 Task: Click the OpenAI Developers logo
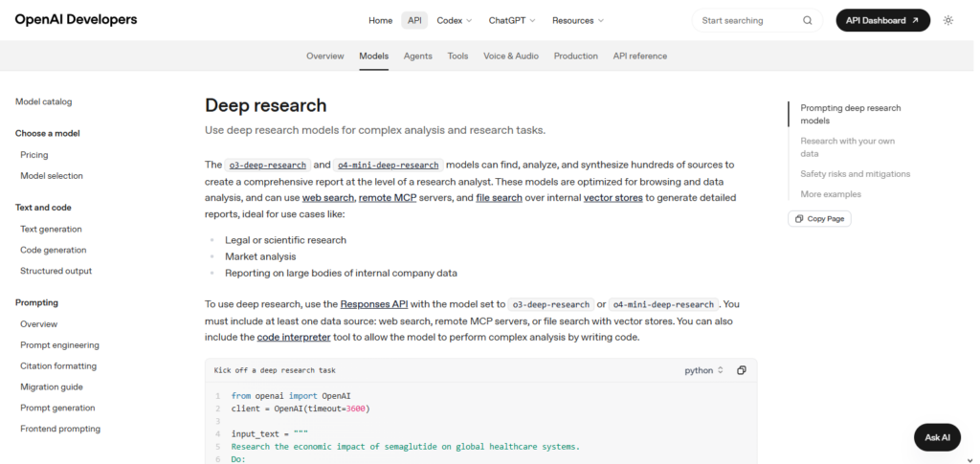click(x=76, y=19)
